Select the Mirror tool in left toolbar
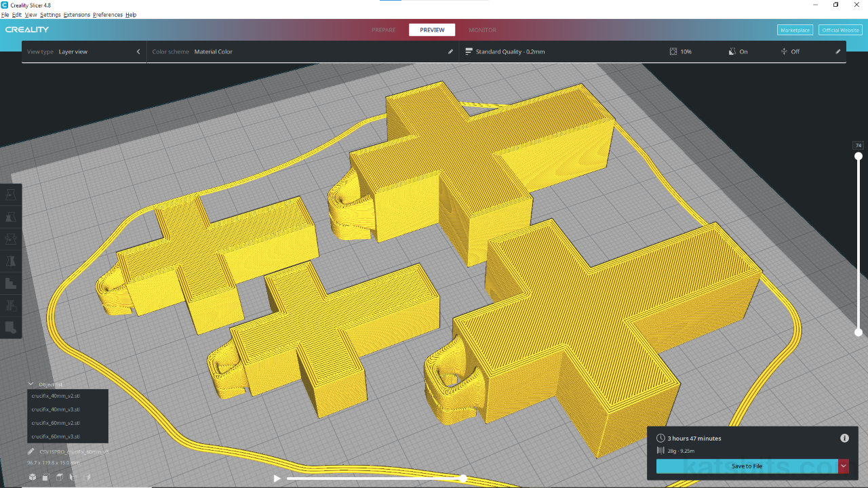This screenshot has width=868, height=488. [x=11, y=261]
